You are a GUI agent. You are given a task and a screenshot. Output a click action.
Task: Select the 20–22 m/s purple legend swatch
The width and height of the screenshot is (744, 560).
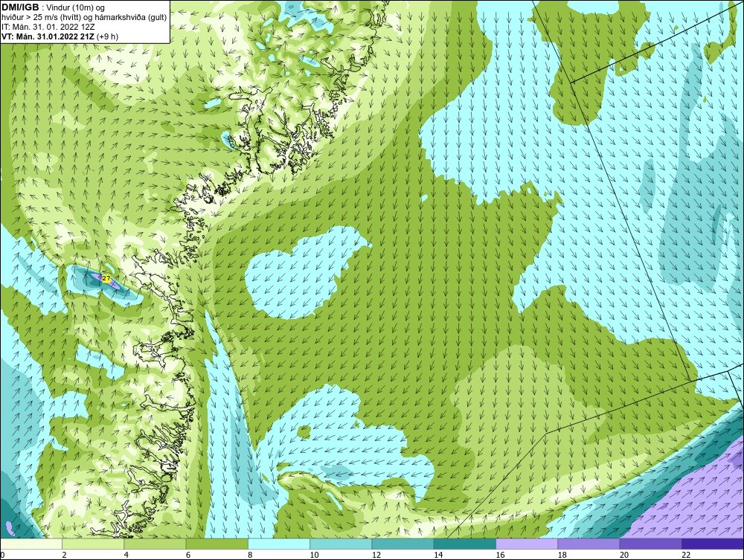[x=651, y=544]
